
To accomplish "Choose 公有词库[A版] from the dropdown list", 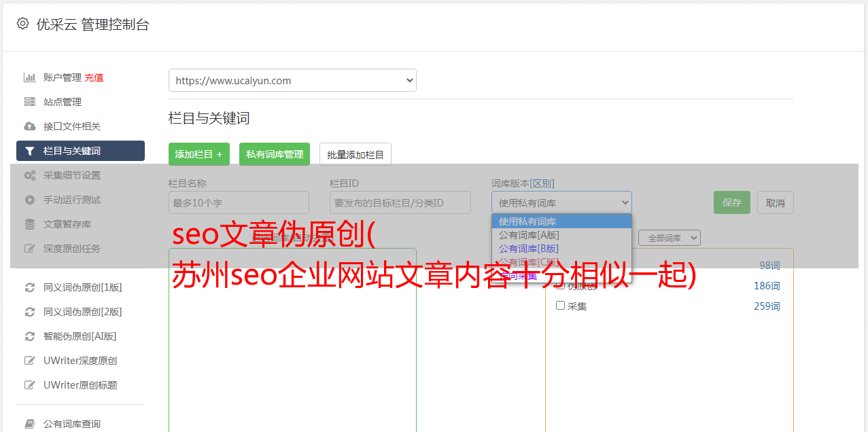I will tap(561, 235).
